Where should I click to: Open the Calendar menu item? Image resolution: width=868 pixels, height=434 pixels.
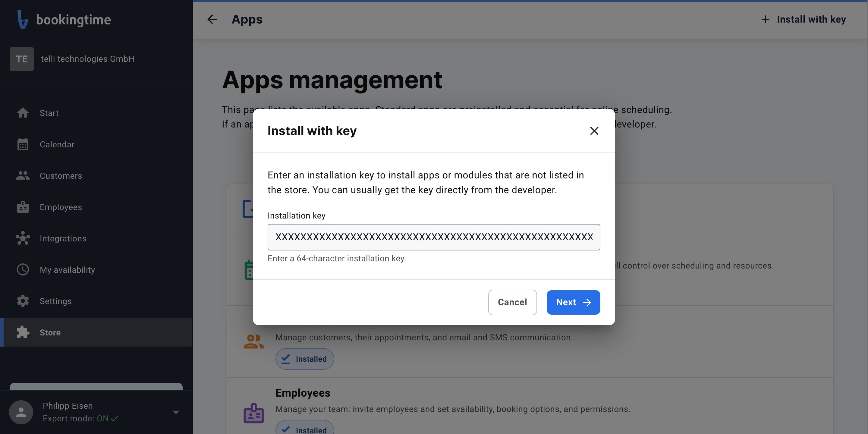[x=96, y=144]
